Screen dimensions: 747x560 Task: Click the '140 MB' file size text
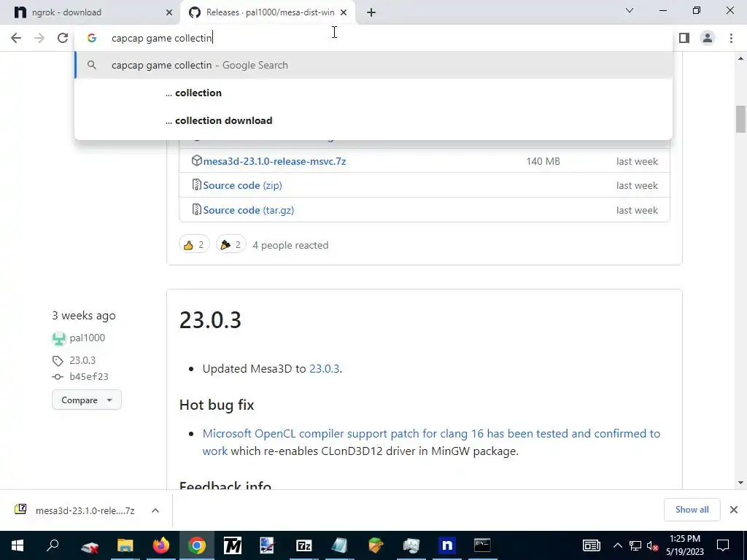pyautogui.click(x=543, y=161)
